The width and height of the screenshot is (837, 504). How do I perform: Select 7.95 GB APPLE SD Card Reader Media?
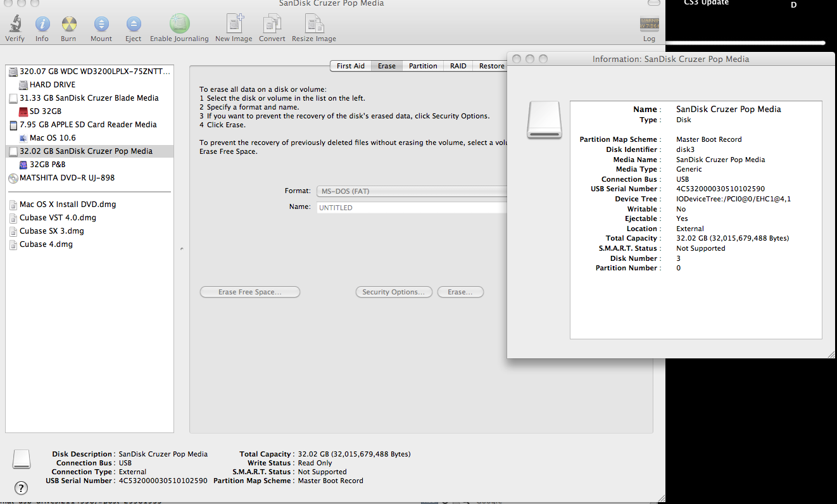click(89, 125)
